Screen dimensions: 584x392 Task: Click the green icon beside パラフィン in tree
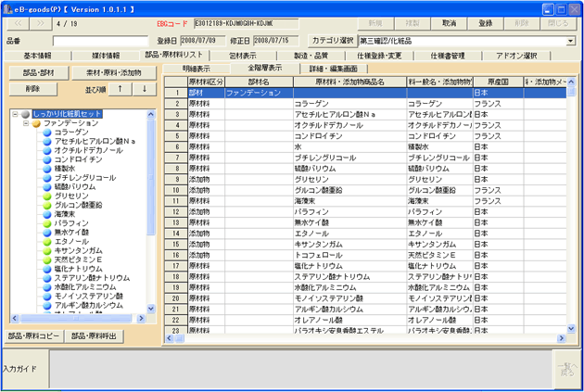pos(47,223)
